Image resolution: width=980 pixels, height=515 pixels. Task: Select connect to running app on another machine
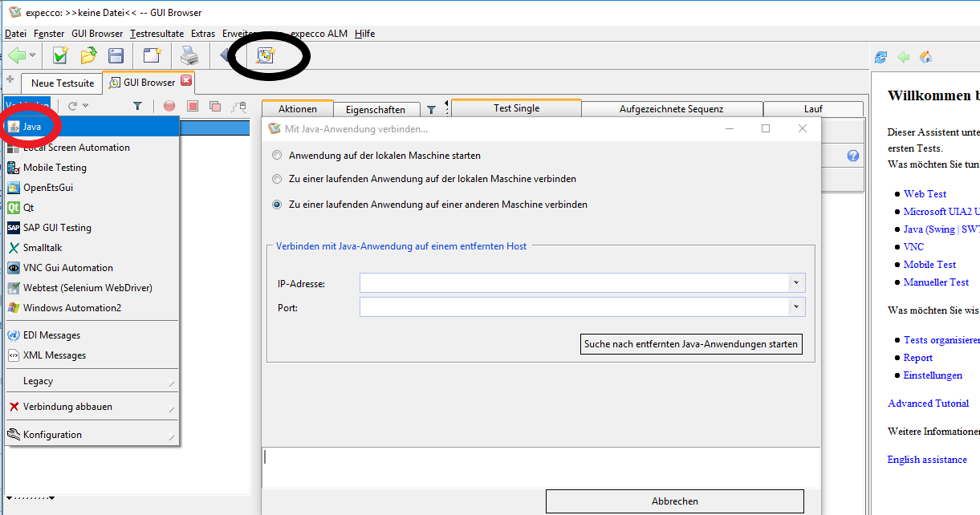[x=278, y=205]
